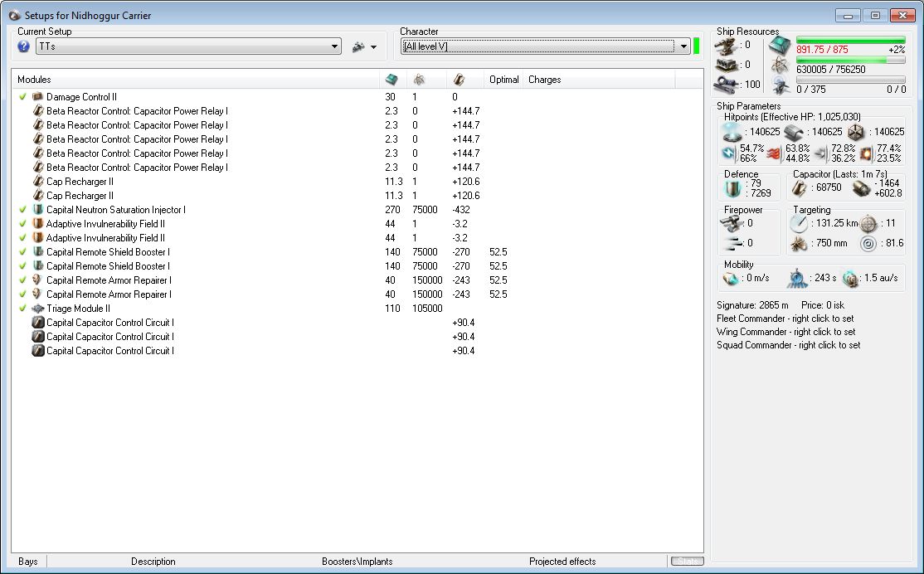
Task: Click the -432 capacitor value cell
Action: (461, 210)
